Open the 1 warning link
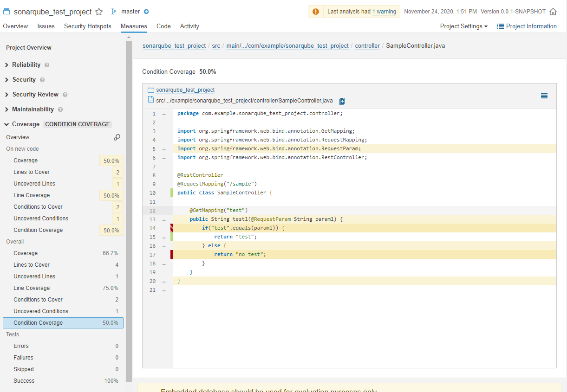 point(384,12)
